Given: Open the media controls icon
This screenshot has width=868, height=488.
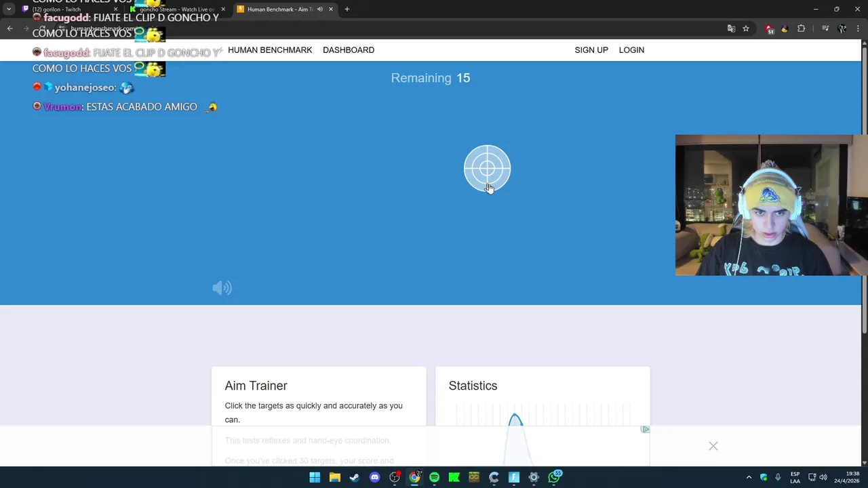Looking at the screenshot, I should tap(825, 28).
